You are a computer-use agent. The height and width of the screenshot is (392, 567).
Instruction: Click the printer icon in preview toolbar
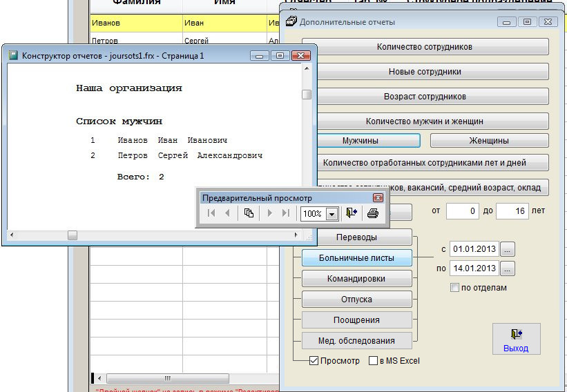[373, 214]
